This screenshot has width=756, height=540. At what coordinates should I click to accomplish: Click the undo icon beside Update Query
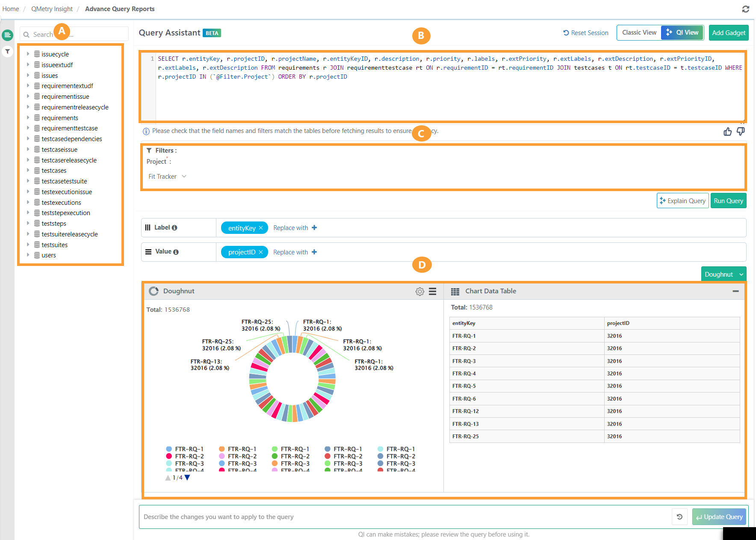coord(679,517)
